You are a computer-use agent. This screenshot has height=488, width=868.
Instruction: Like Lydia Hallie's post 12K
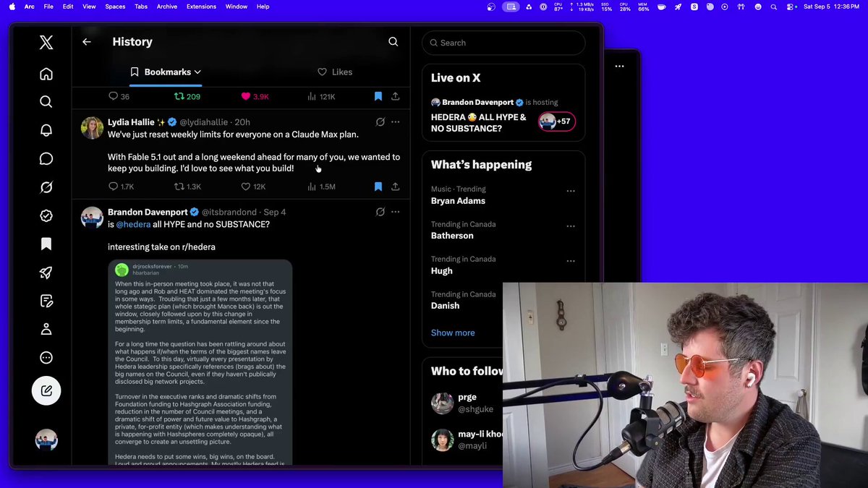(253, 187)
